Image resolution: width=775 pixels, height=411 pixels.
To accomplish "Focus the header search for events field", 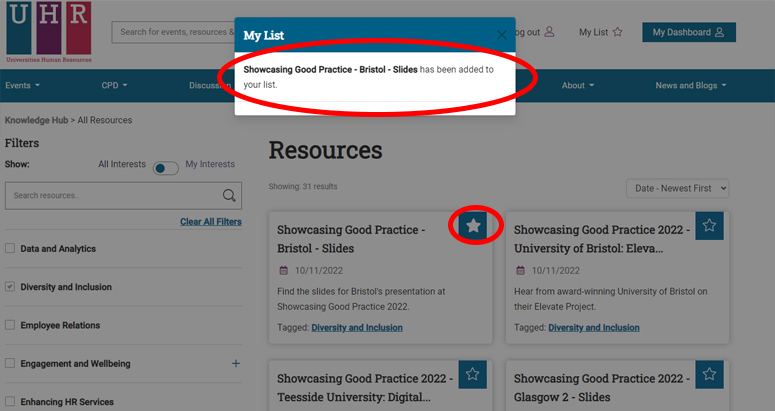I will click(173, 32).
